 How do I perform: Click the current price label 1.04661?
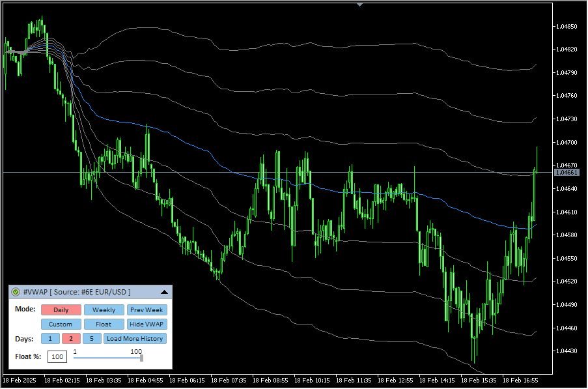pyautogui.click(x=565, y=173)
